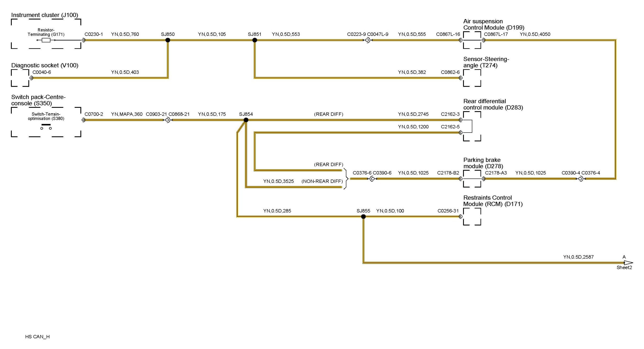
Task: Click the SJ855 splice junction dot
Action: point(363,217)
